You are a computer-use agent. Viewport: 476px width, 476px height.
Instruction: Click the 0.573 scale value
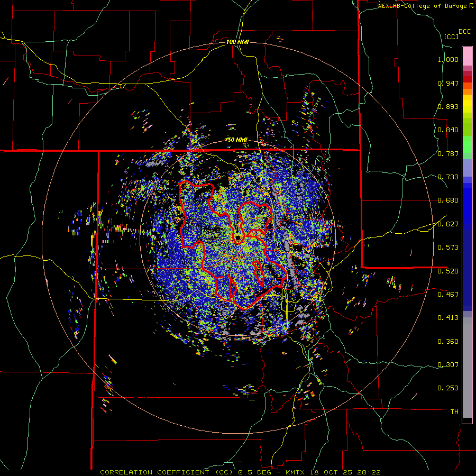[x=448, y=248]
